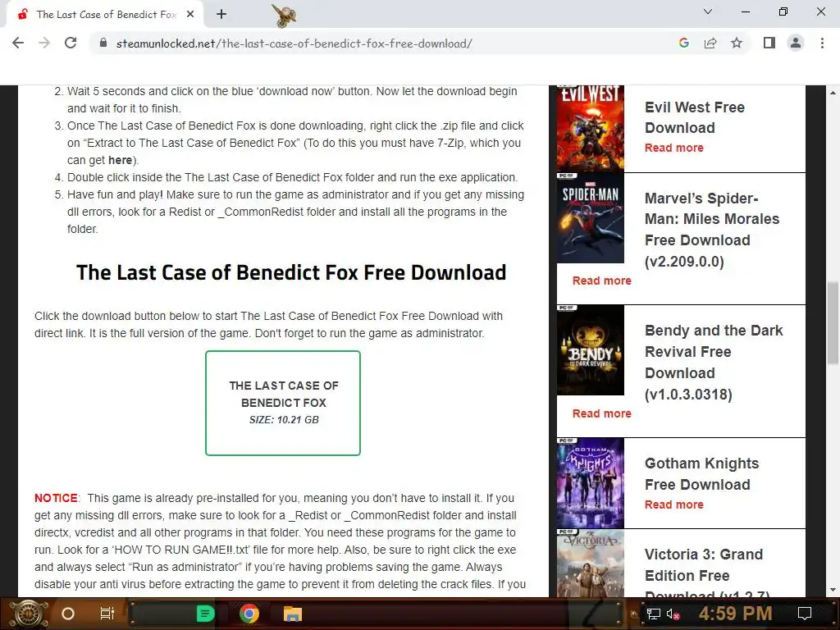
Task: Open Gotham Knights Free Download title
Action: 702,473
